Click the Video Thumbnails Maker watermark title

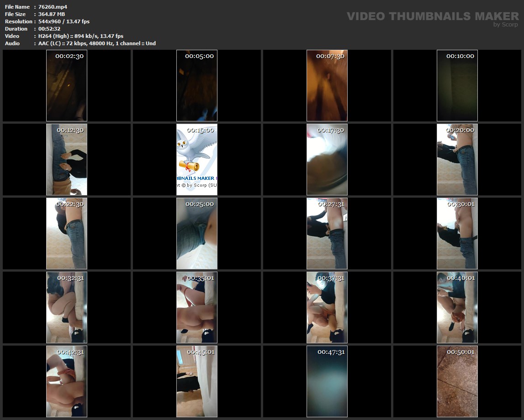point(432,16)
